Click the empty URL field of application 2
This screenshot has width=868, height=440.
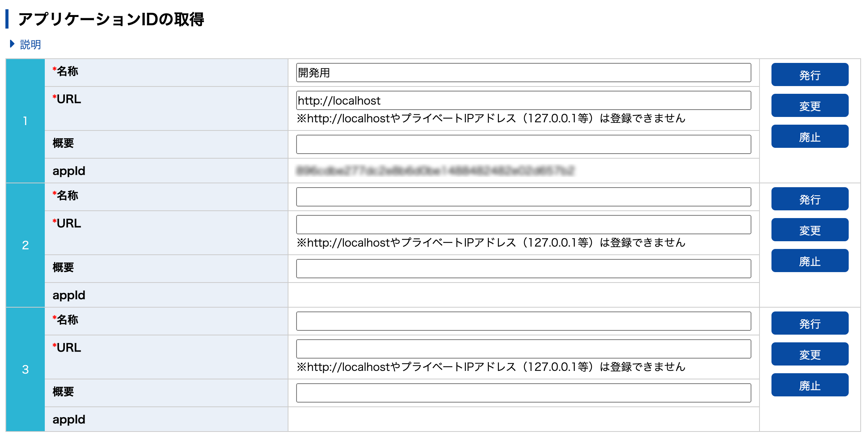click(523, 225)
